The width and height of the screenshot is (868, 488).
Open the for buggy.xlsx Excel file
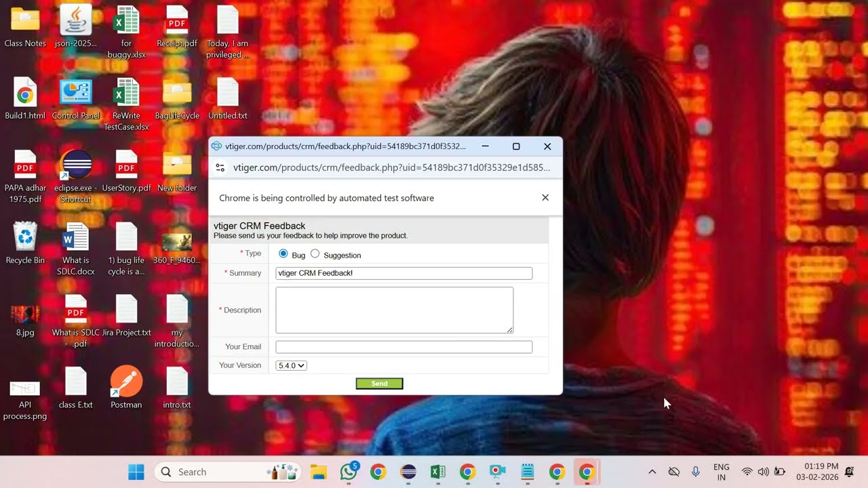[126, 19]
